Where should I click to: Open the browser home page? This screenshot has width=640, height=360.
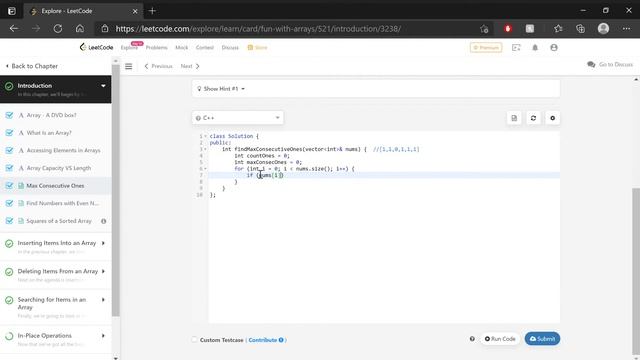[80, 29]
